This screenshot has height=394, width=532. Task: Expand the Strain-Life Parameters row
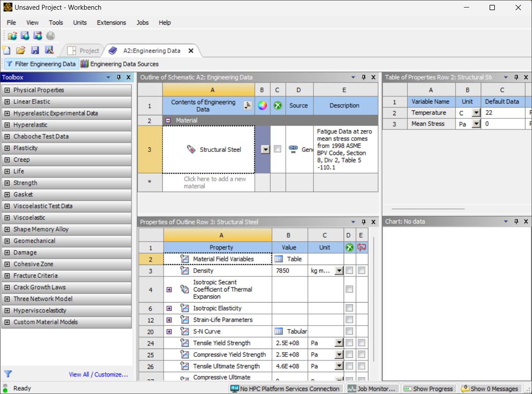pos(169,320)
